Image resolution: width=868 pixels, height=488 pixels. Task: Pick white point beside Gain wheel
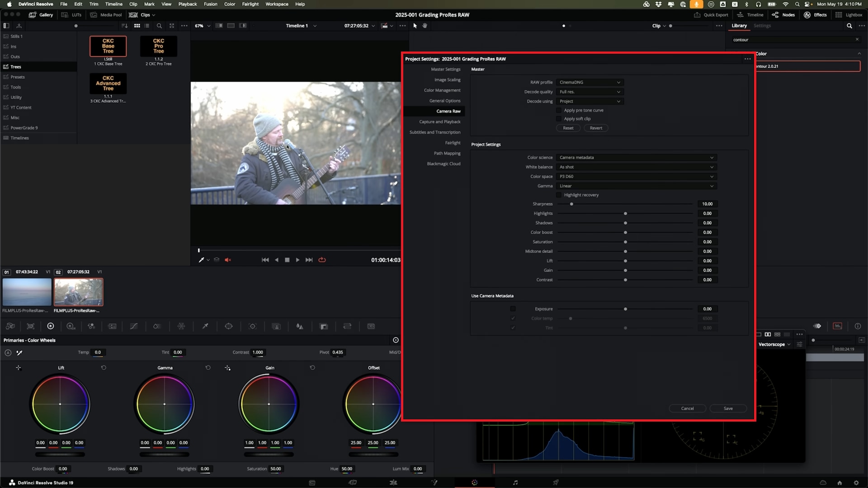[227, 368]
